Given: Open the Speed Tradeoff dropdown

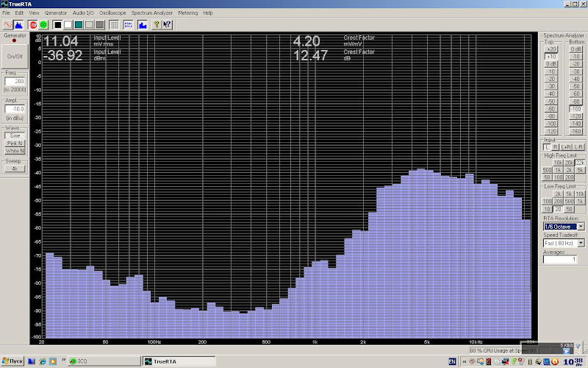Looking at the screenshot, I should 581,242.
